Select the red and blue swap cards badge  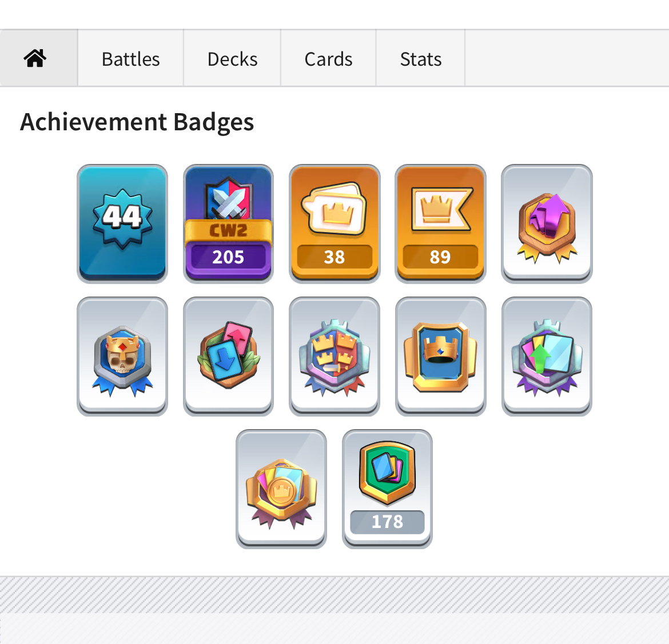click(228, 356)
